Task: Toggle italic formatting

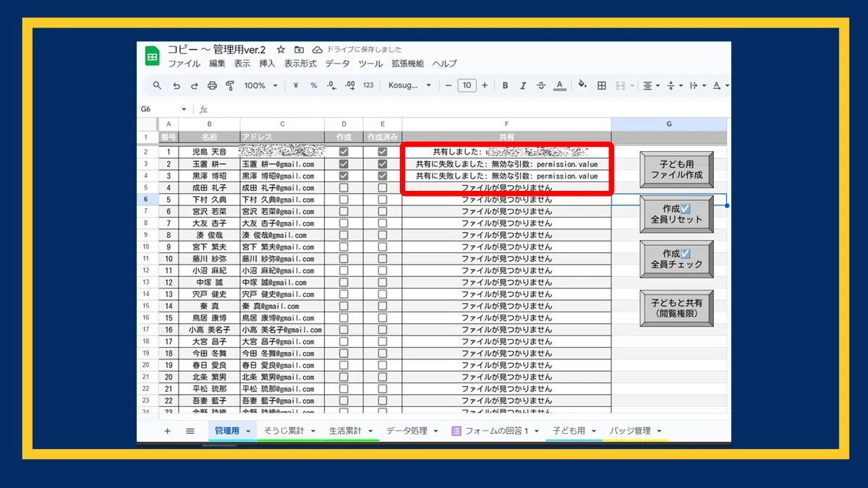Action: [523, 85]
